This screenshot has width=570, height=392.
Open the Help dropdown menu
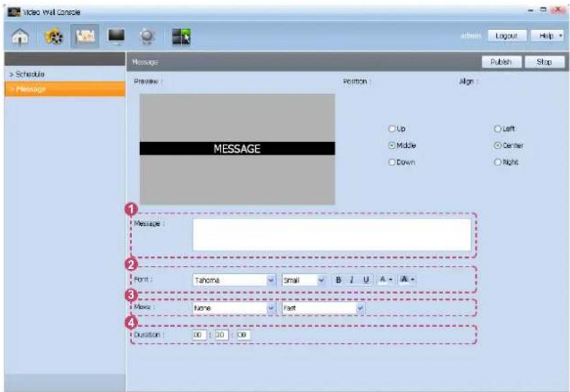point(547,36)
